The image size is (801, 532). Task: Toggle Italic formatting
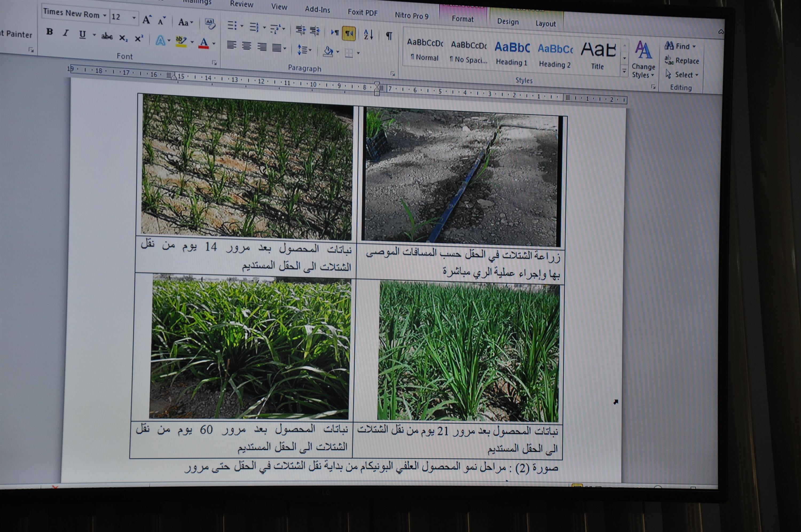click(66, 33)
